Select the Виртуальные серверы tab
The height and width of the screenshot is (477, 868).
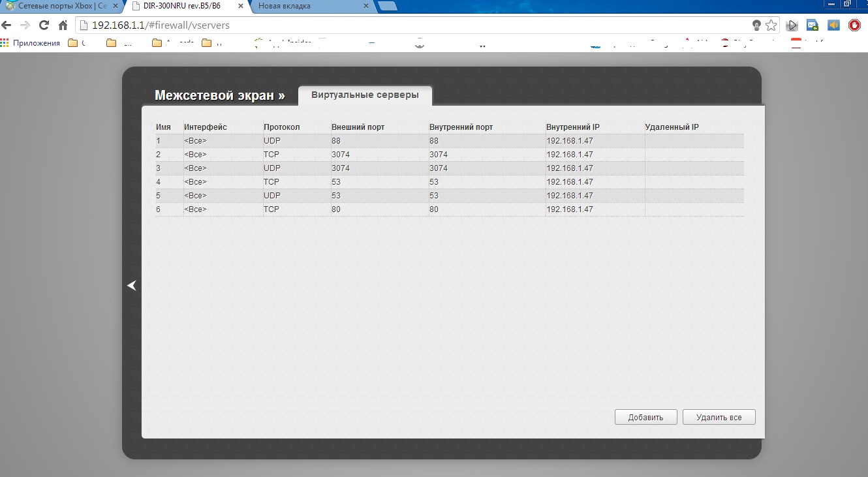[x=365, y=95]
